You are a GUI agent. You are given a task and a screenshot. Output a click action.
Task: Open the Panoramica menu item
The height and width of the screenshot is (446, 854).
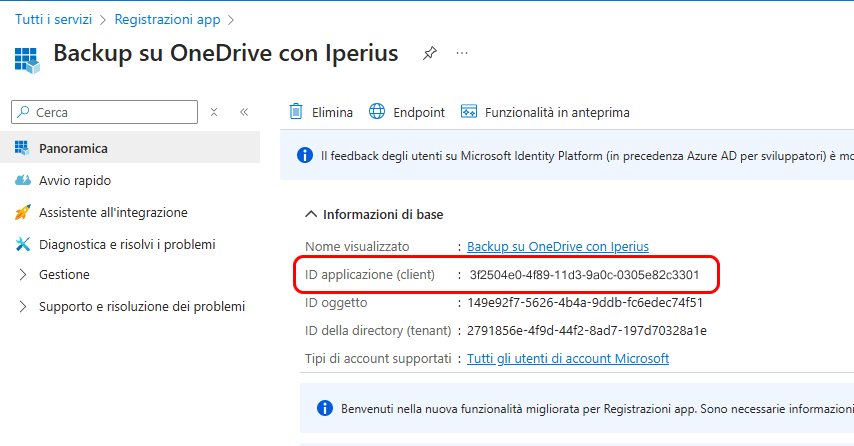pyautogui.click(x=130, y=148)
